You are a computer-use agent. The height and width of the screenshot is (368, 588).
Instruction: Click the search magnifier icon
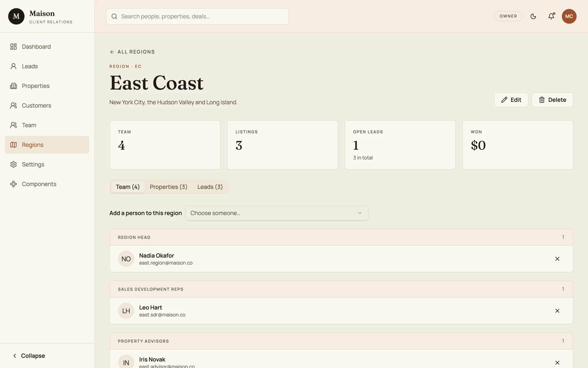(x=114, y=16)
